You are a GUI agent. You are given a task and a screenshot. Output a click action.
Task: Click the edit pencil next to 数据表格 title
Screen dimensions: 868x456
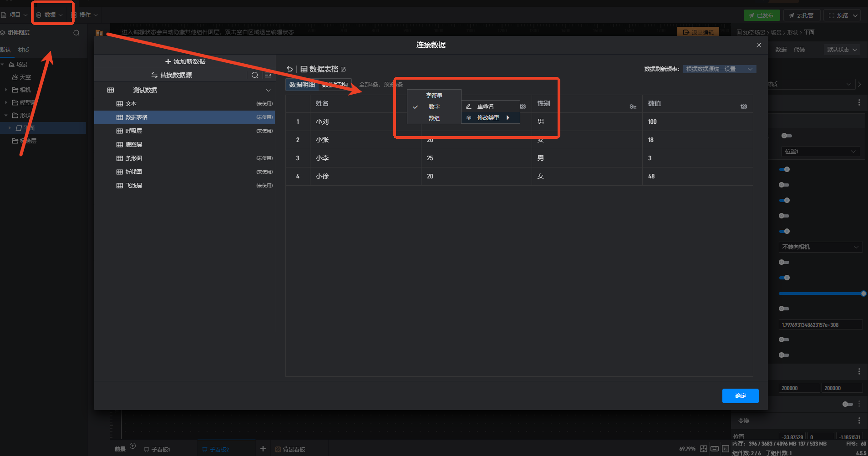pos(343,69)
